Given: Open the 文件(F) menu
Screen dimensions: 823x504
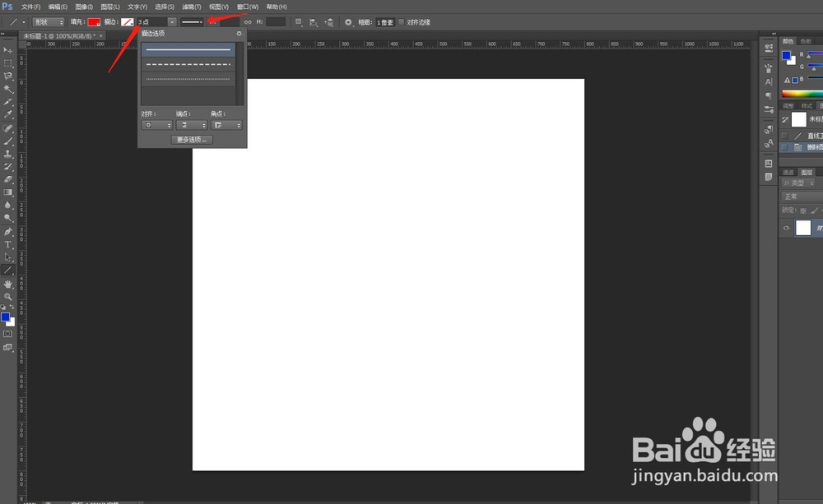Looking at the screenshot, I should (x=30, y=7).
